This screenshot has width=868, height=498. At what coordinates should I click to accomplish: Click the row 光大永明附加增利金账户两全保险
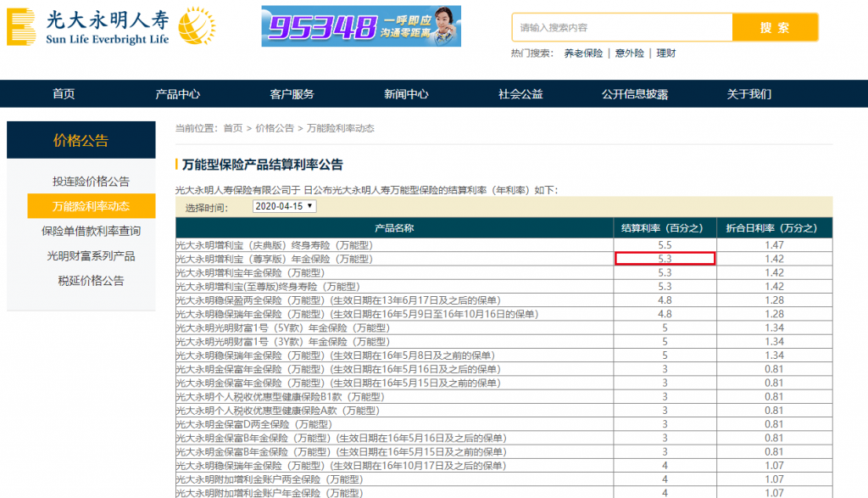click(504, 479)
